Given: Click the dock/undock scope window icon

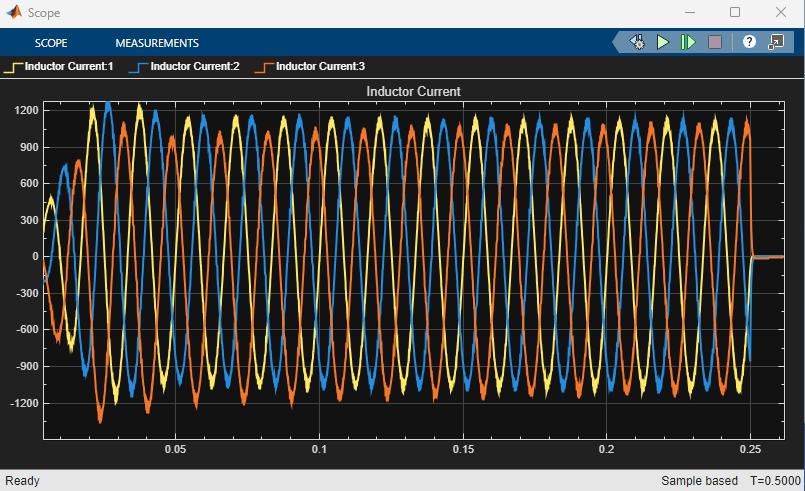Looking at the screenshot, I should click(776, 42).
